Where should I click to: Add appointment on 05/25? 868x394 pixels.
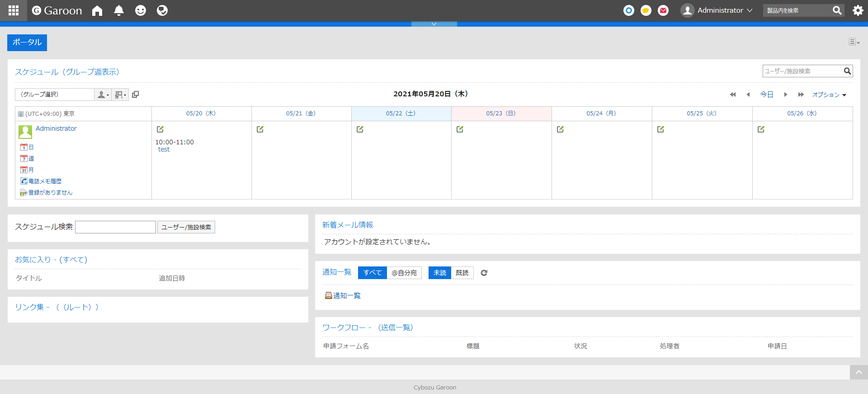click(x=660, y=129)
